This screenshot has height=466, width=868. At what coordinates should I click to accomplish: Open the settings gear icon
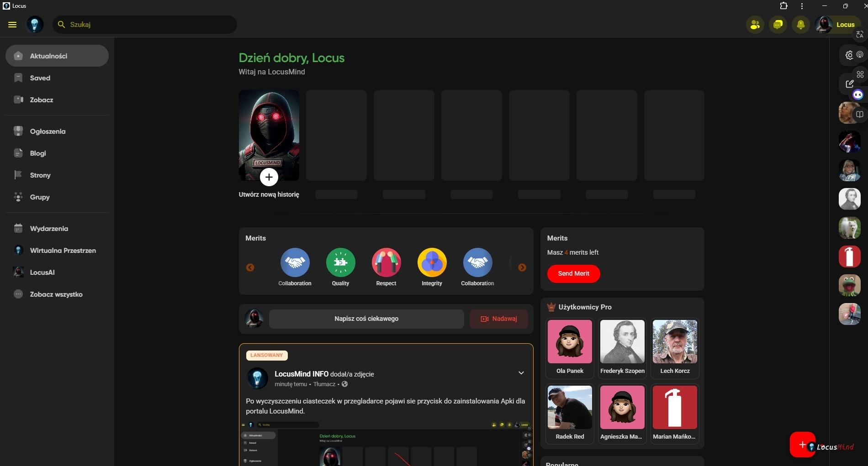[x=849, y=55]
